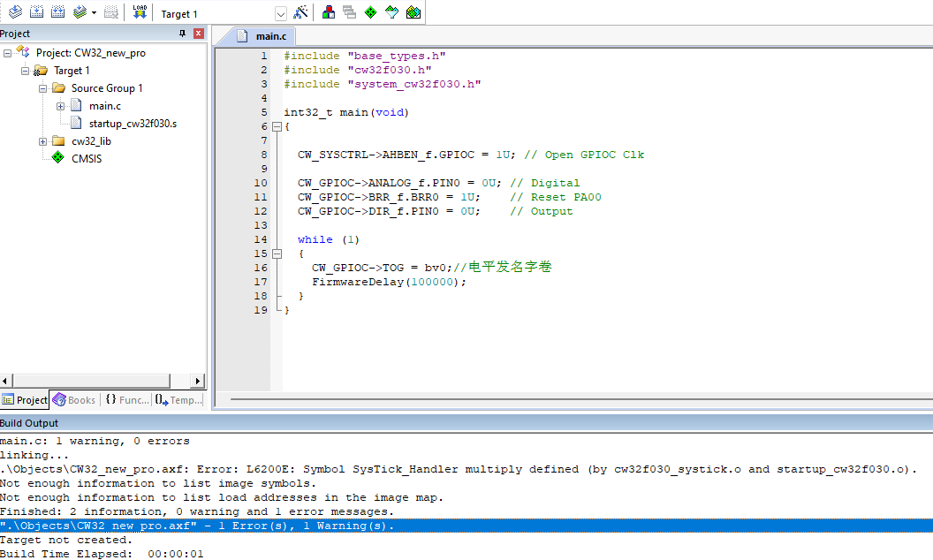Viewport: 933px width, 560px height.
Task: Click the startup_cw32f030.s file icon
Action: (x=76, y=123)
